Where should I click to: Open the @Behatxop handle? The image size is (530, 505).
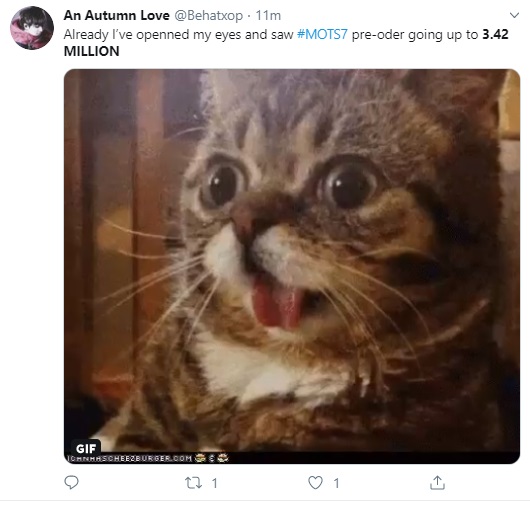tap(209, 16)
